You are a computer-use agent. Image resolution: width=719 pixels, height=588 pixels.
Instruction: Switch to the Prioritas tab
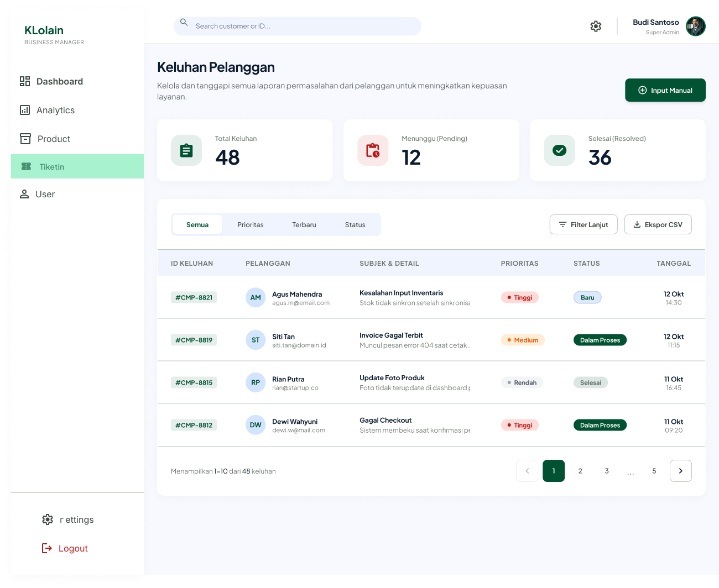pos(251,224)
